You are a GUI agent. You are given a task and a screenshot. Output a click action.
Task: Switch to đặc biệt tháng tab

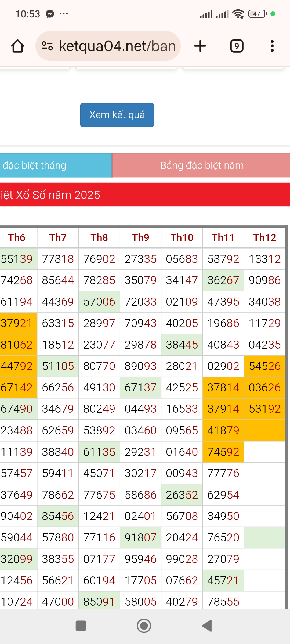[56, 165]
